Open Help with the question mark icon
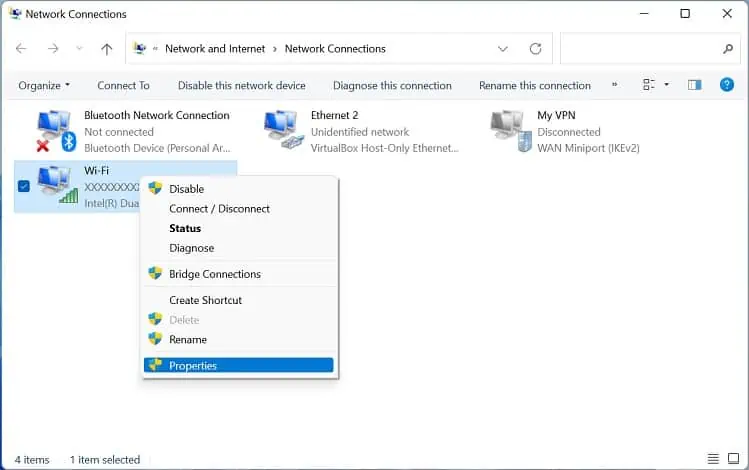Screen dimensions: 749x470 click(727, 85)
